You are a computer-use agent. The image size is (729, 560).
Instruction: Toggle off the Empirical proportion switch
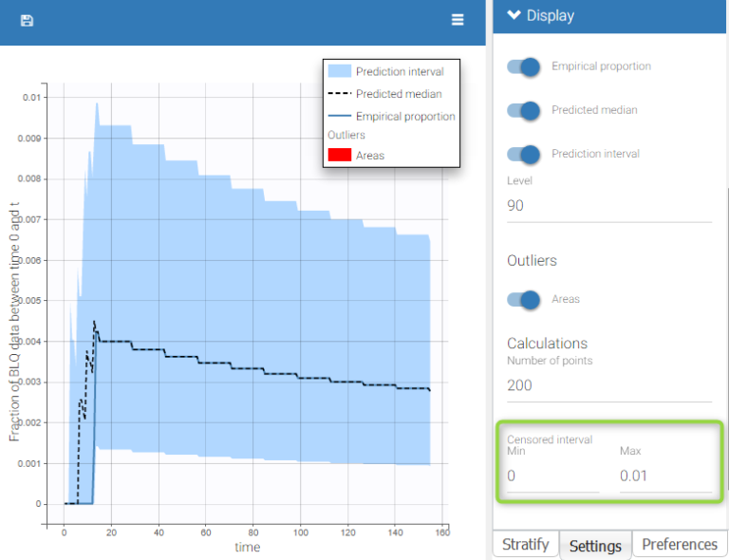(x=524, y=66)
